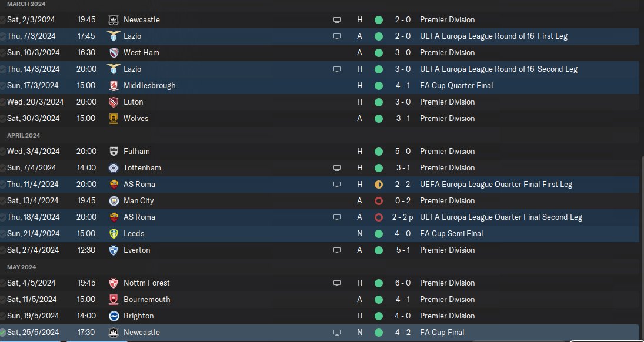This screenshot has width=644, height=342.
Task: Click the TV icon on the Tottenham row
Action: click(337, 167)
